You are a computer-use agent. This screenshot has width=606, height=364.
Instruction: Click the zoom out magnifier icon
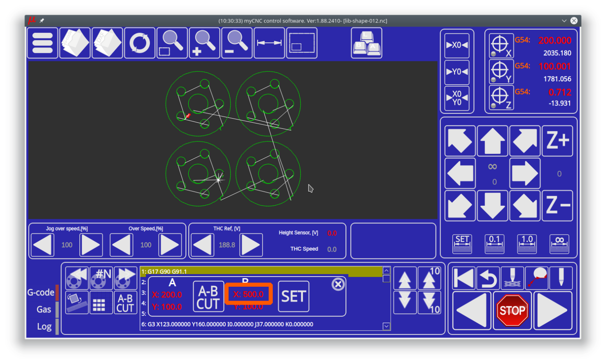click(x=237, y=43)
